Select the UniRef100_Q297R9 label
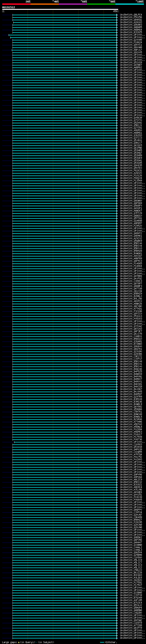This screenshot has height=644, width=146. tap(131, 397)
